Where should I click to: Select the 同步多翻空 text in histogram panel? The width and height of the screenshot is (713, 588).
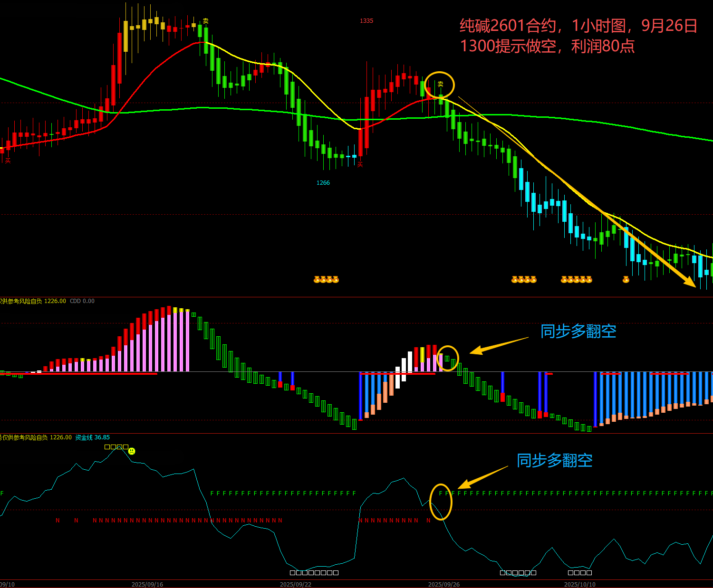click(578, 331)
